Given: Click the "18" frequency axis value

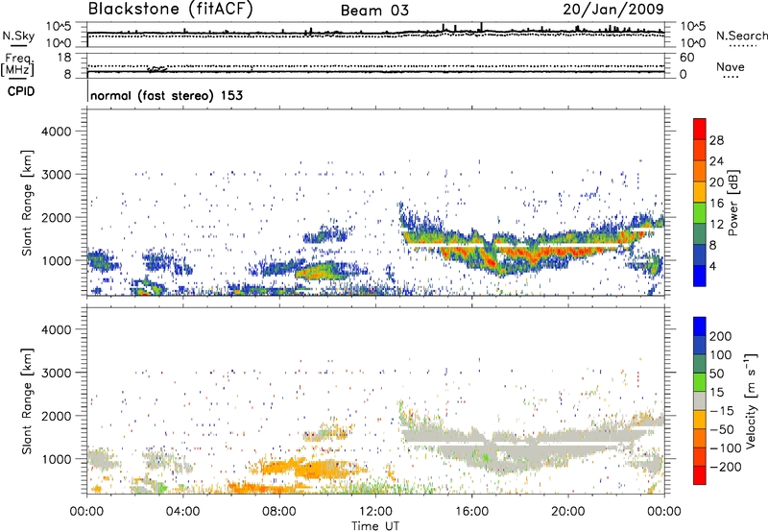Looking at the screenshot, I should click(x=64, y=58).
